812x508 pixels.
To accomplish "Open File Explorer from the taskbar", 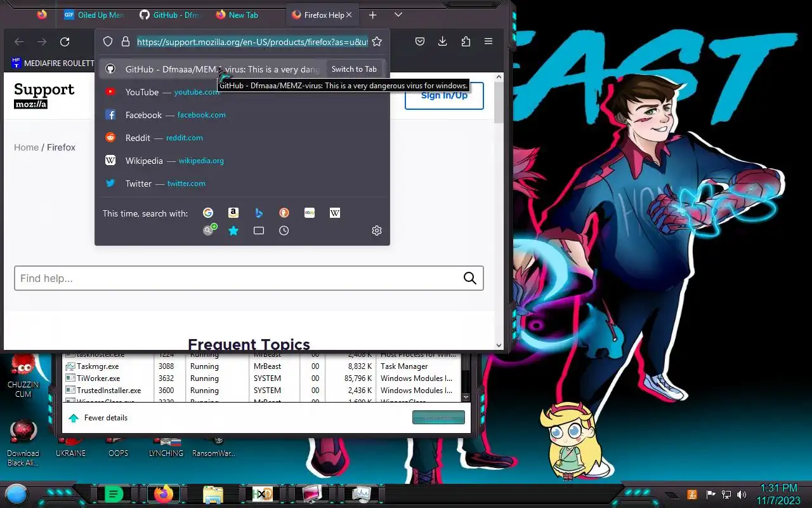I will pos(213,494).
